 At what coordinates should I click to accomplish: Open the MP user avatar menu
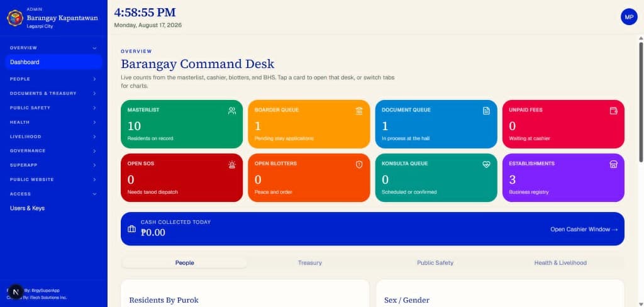(x=628, y=17)
